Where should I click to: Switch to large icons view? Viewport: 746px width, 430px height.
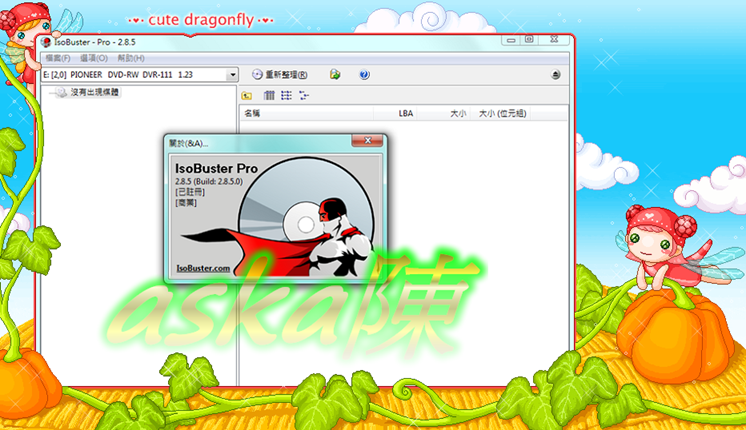pos(269,96)
